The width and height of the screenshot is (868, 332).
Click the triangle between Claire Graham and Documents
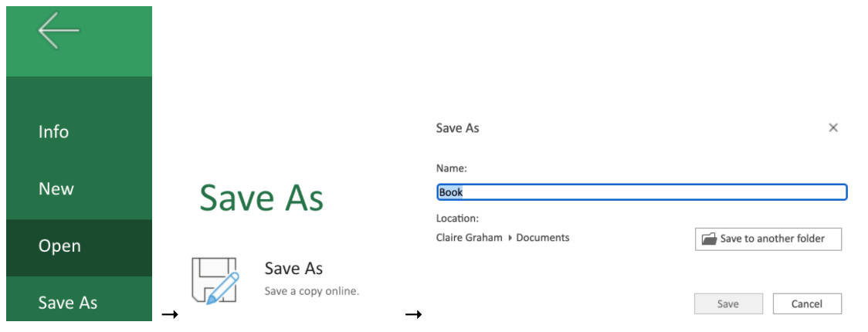(x=509, y=238)
